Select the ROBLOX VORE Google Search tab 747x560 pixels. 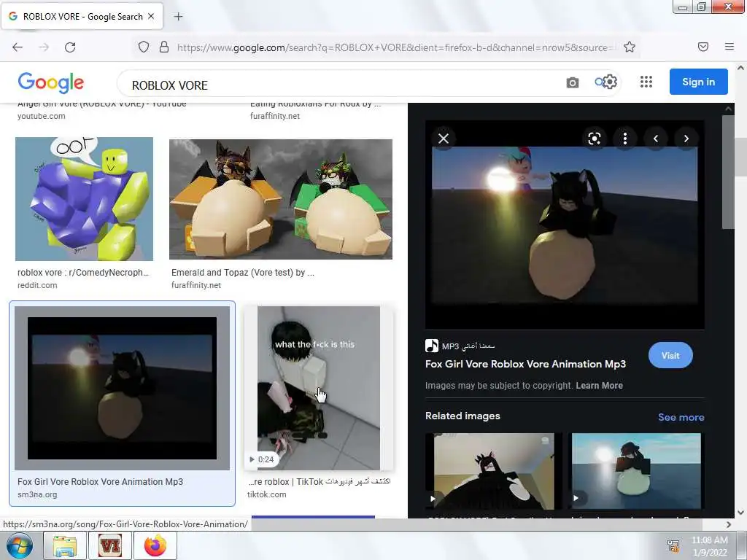coord(82,16)
